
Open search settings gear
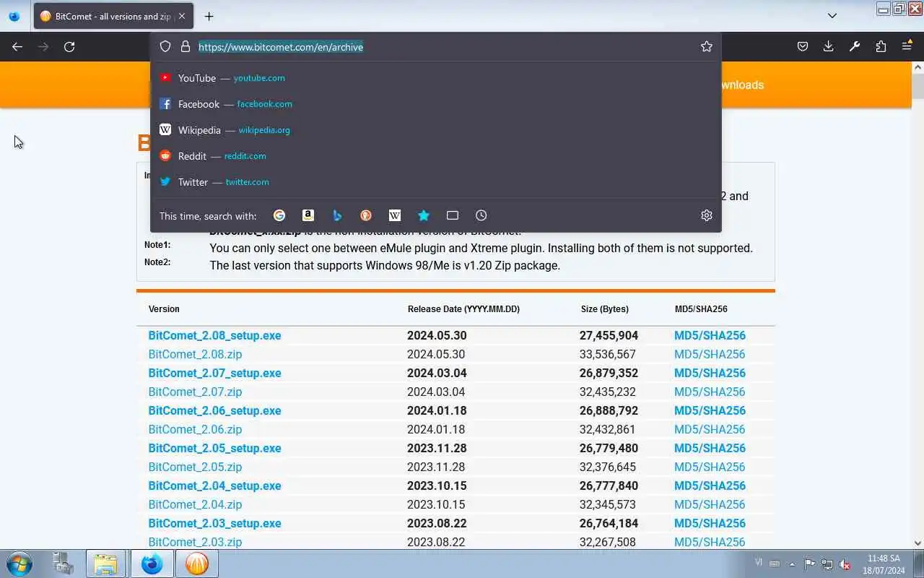click(707, 215)
